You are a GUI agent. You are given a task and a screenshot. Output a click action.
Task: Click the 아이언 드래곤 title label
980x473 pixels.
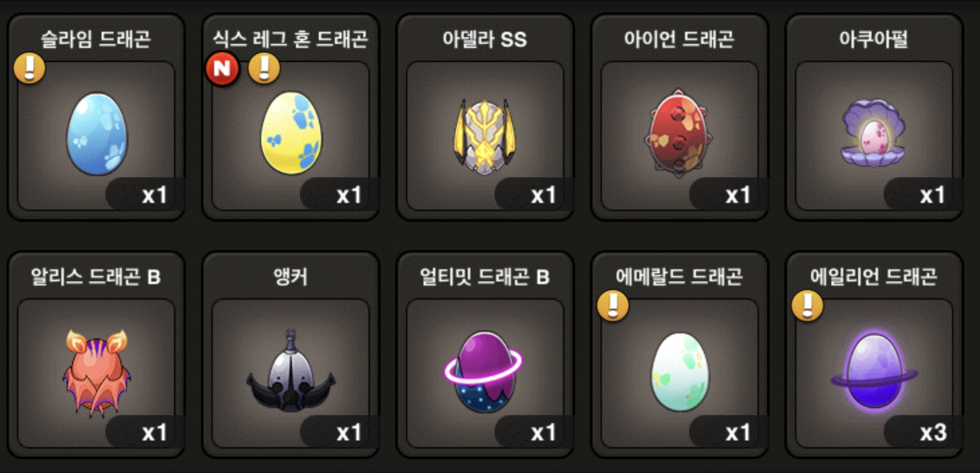click(x=679, y=39)
